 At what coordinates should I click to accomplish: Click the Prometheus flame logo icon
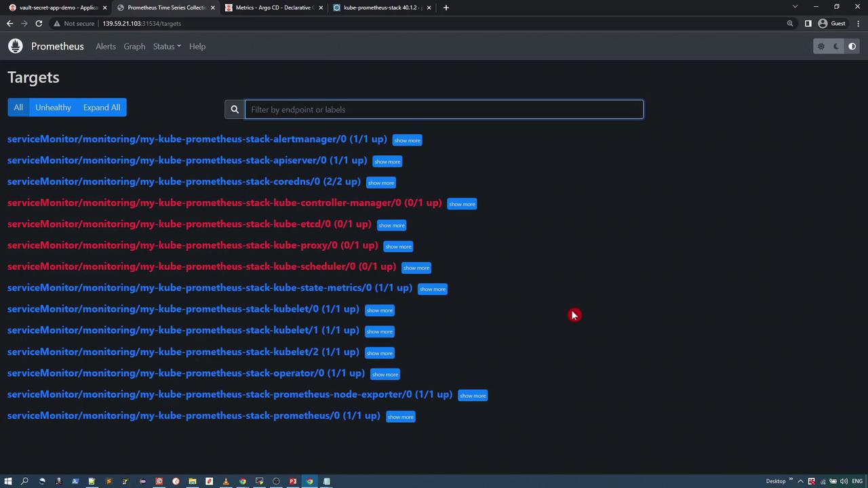point(16,46)
